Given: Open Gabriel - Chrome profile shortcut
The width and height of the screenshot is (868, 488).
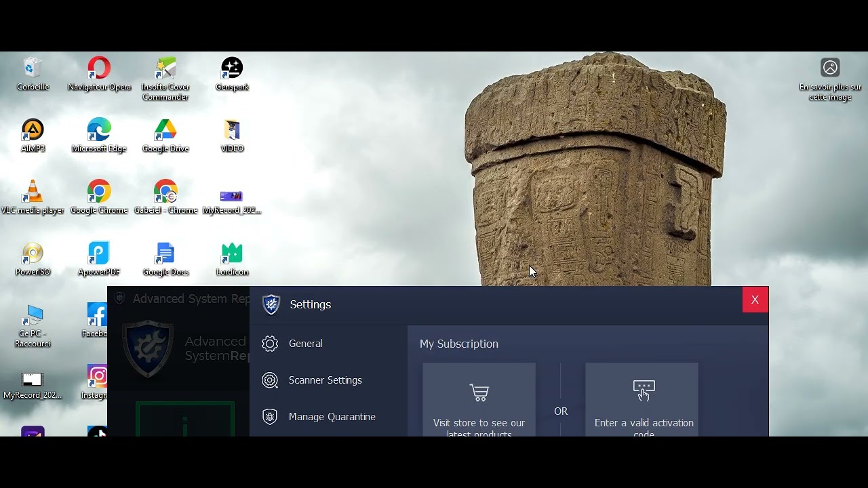Looking at the screenshot, I should pyautogui.click(x=165, y=197).
